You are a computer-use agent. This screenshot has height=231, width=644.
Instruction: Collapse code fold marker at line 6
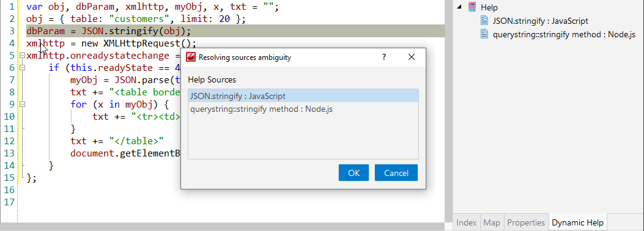(22, 67)
